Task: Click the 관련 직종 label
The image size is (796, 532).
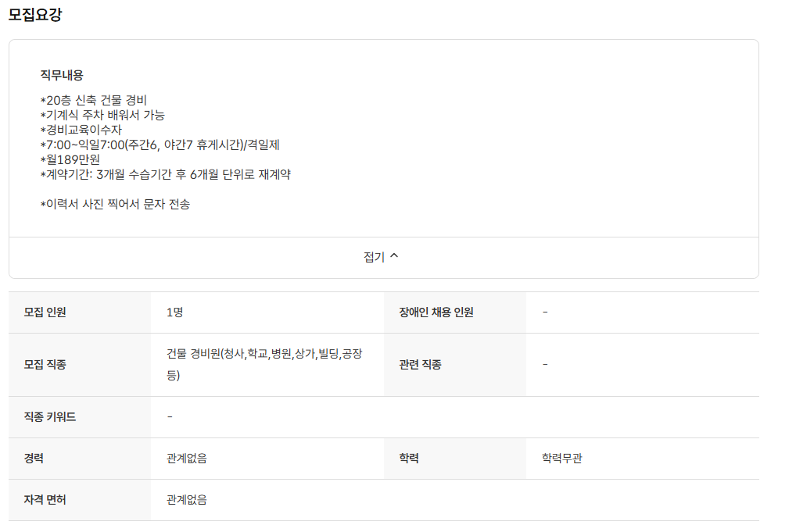Action: click(x=421, y=365)
